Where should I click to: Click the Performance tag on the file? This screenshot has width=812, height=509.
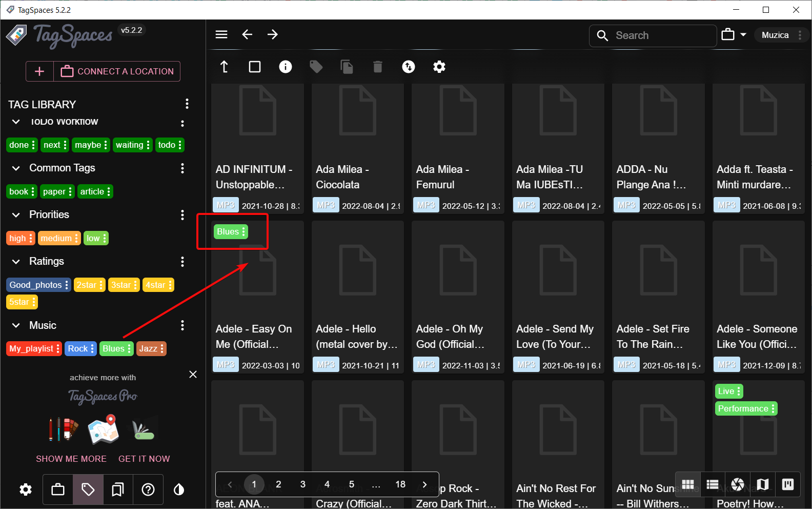746,408
